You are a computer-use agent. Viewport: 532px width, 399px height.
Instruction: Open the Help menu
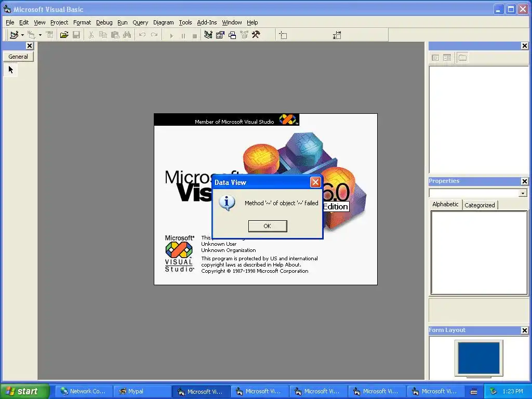pos(252,22)
